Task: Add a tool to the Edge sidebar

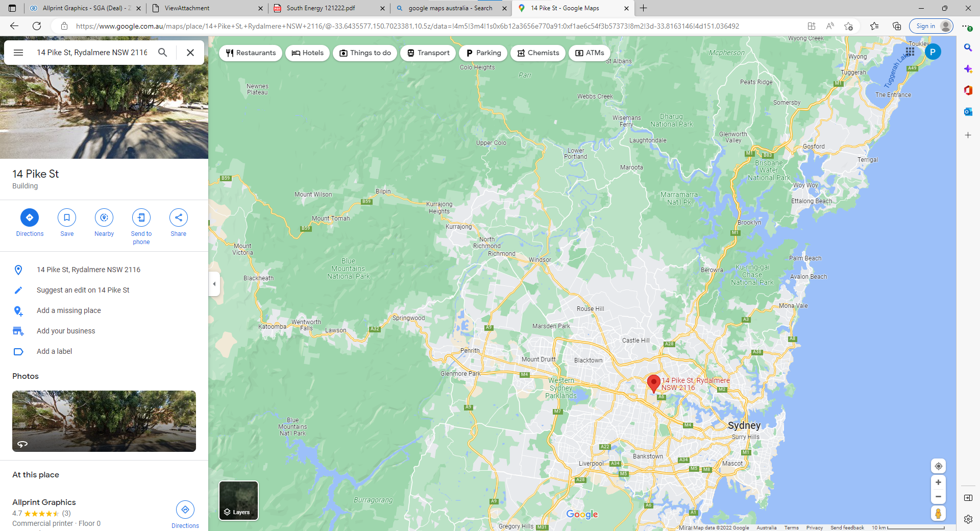Action: (968, 135)
